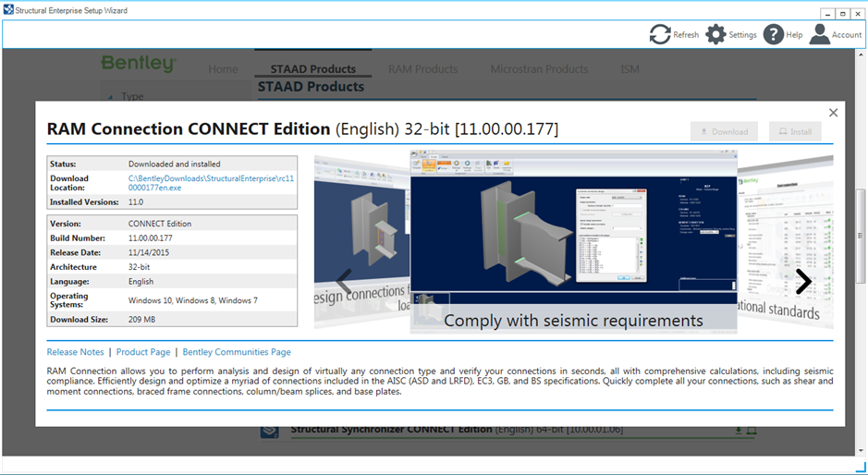Collapse the Type filter section
This screenshot has height=475, width=868.
click(110, 97)
